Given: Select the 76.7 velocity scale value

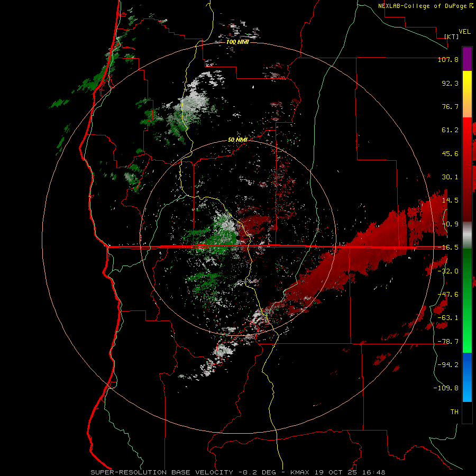Looking at the screenshot, I should pyautogui.click(x=450, y=106).
